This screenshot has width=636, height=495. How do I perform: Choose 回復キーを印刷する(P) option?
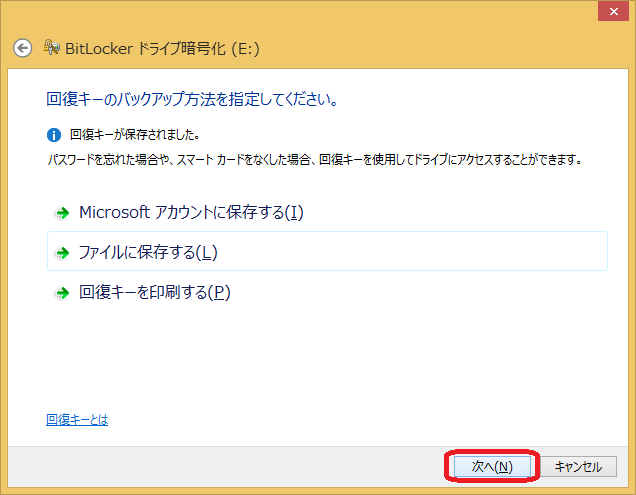point(327,292)
